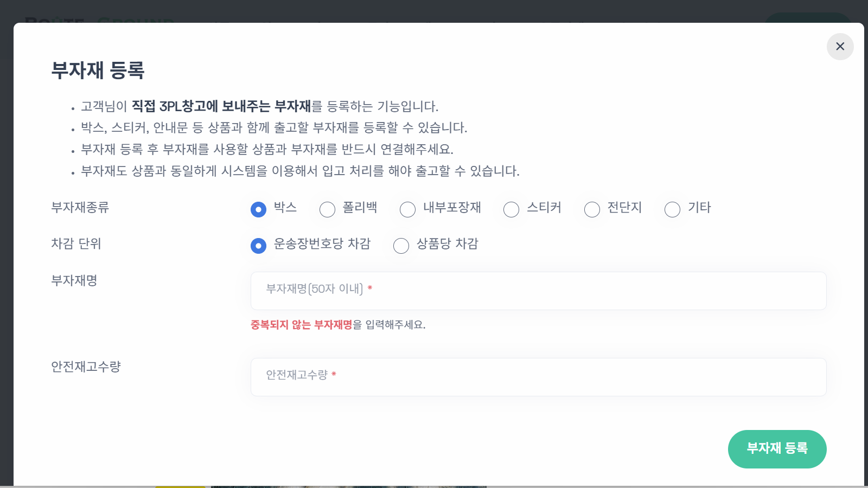Click the 부자재종류 field label
The height and width of the screenshot is (488, 868).
click(79, 208)
